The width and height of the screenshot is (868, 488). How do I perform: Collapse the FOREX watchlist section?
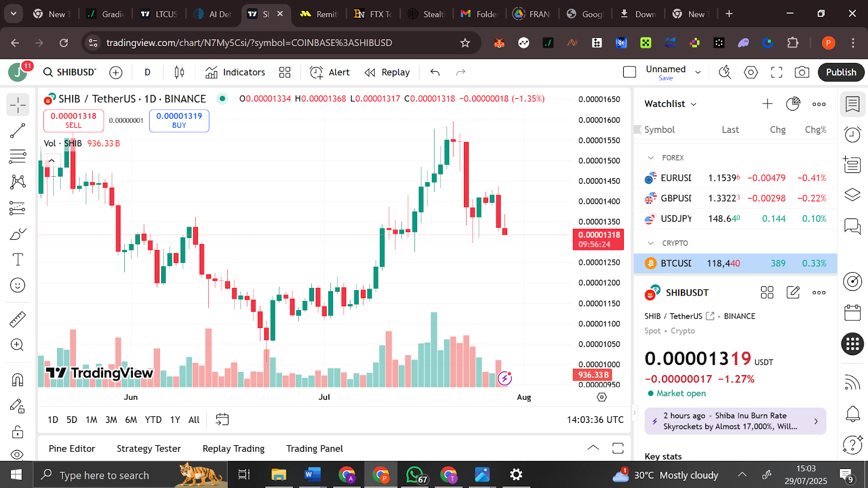(650, 158)
